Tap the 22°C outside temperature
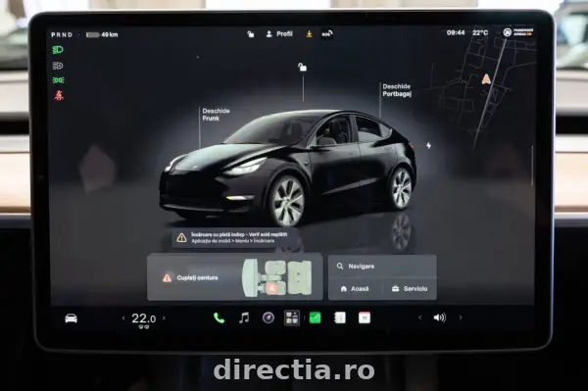This screenshot has width=588, height=391. (480, 32)
